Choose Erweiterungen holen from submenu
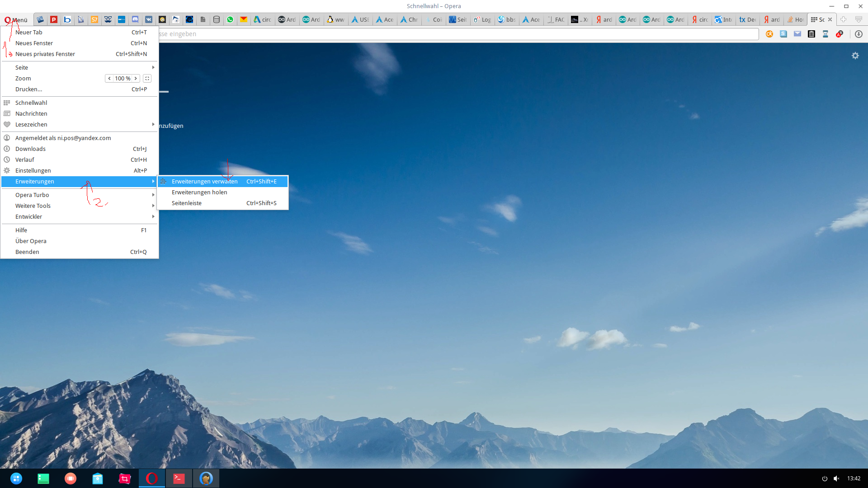This screenshot has height=488, width=868. 199,192
